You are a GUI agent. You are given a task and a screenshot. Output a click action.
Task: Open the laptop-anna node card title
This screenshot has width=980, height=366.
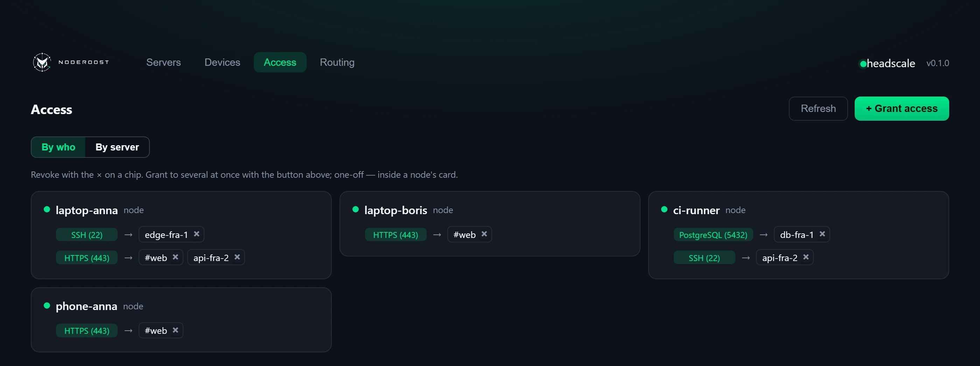tap(87, 210)
